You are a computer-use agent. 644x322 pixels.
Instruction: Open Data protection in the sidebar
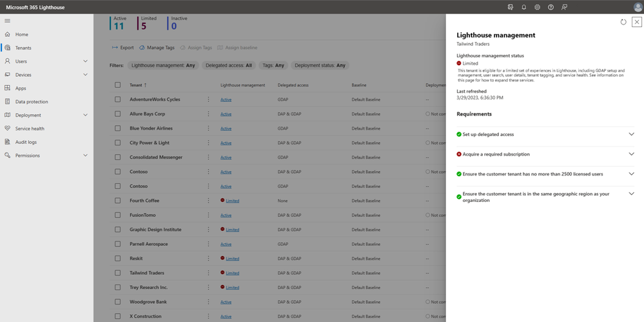[x=32, y=101]
